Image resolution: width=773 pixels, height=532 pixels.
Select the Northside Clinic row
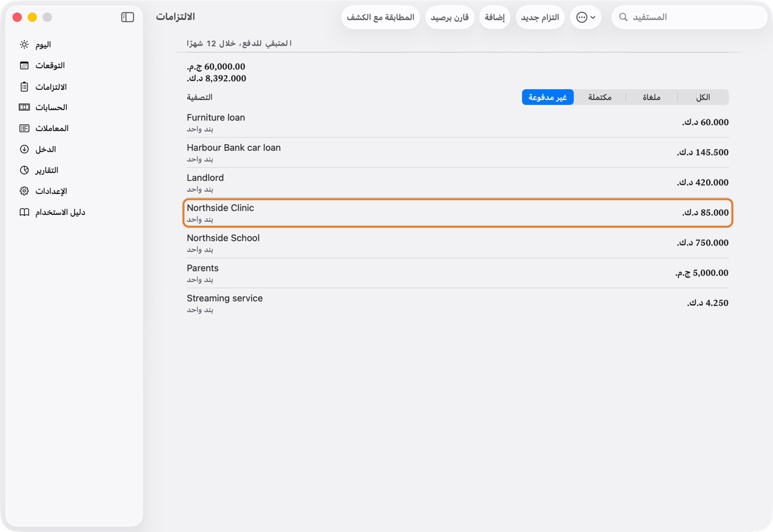point(457,212)
